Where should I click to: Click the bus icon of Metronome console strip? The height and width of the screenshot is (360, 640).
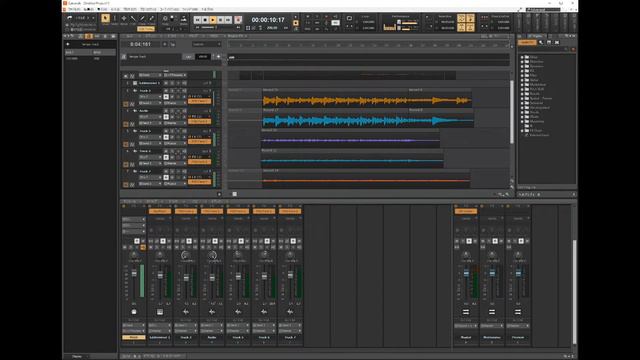[492, 312]
